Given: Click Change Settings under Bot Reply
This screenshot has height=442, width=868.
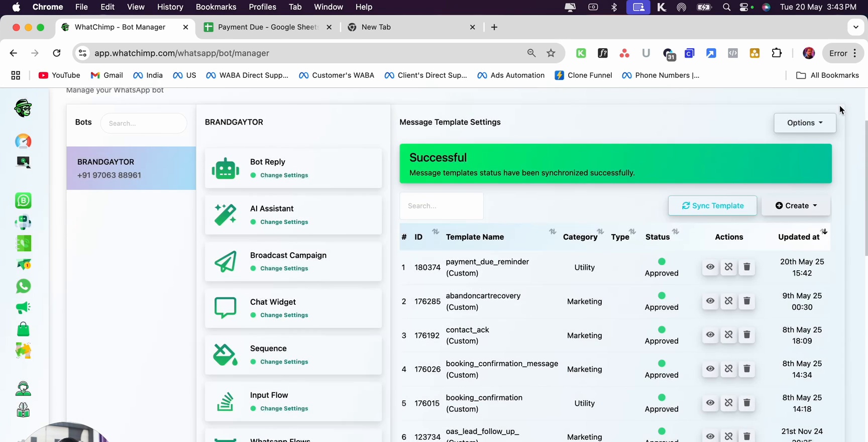Looking at the screenshot, I should click(x=284, y=175).
